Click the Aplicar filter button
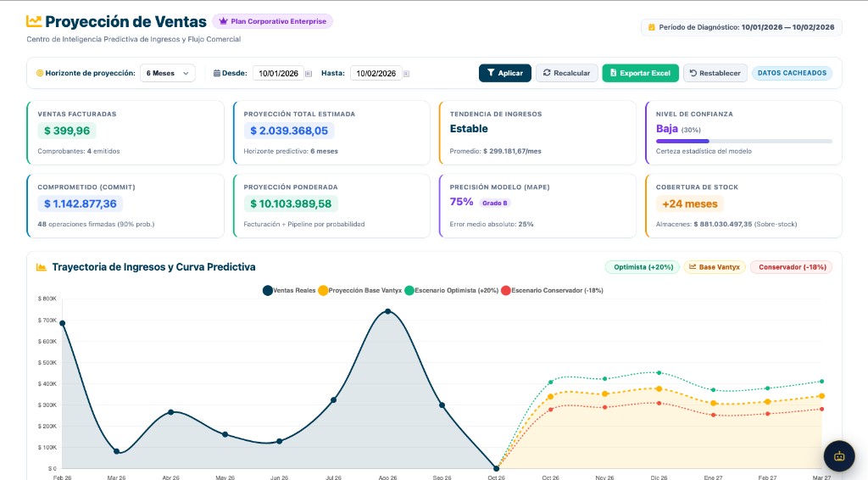 pyautogui.click(x=505, y=73)
